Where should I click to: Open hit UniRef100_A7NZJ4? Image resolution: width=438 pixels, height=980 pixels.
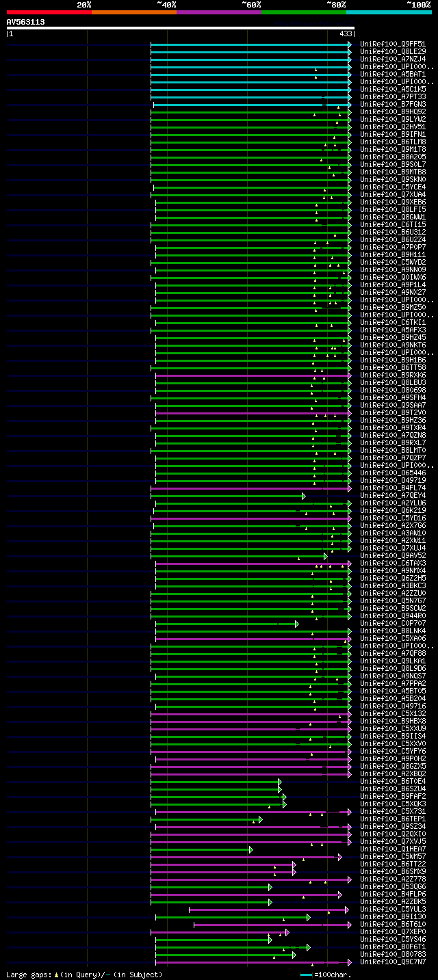tap(393, 59)
